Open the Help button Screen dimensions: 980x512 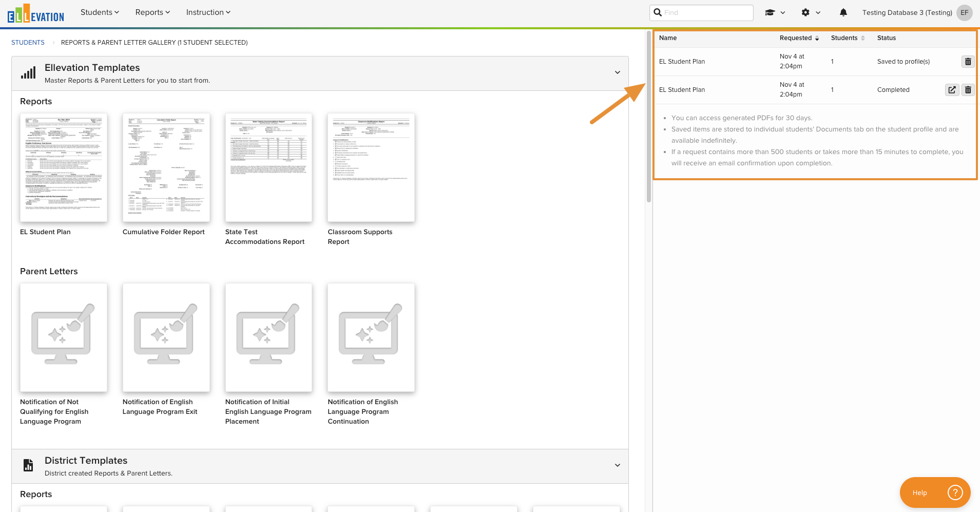[935, 492]
